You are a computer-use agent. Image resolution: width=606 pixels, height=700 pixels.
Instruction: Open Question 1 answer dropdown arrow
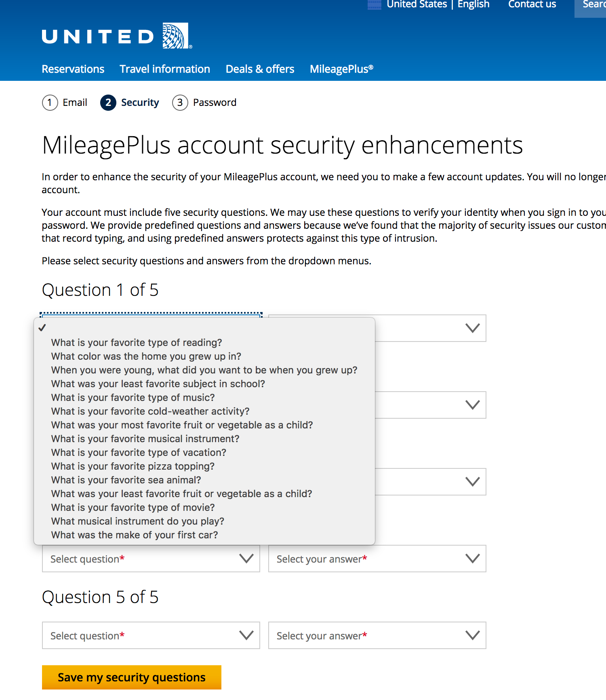(x=472, y=328)
